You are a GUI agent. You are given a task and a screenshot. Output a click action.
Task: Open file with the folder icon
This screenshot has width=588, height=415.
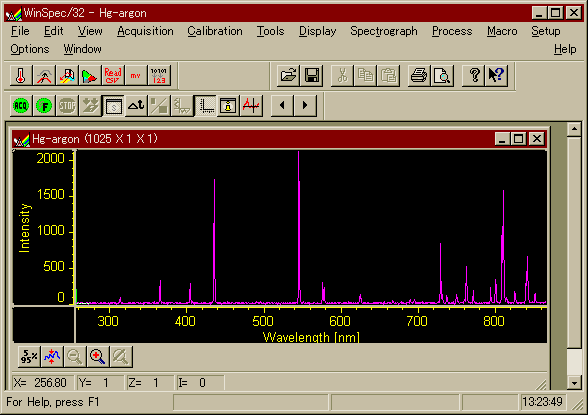[x=288, y=76]
